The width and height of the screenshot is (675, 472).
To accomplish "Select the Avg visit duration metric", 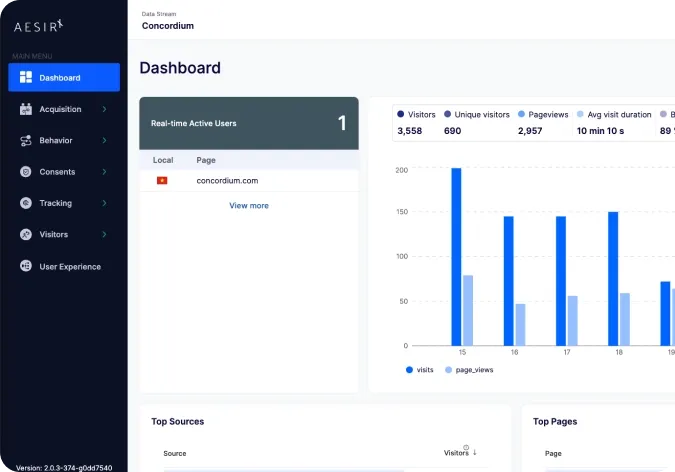I will [614, 123].
